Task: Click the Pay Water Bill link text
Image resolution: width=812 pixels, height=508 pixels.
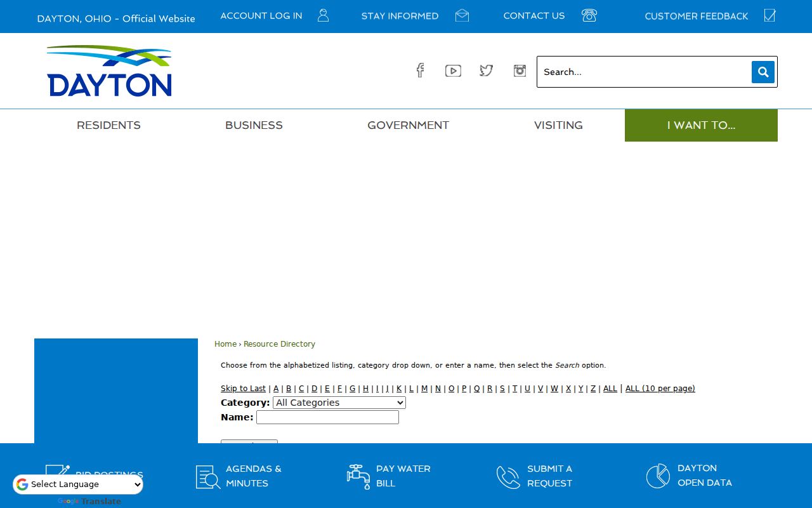Action: [x=403, y=476]
